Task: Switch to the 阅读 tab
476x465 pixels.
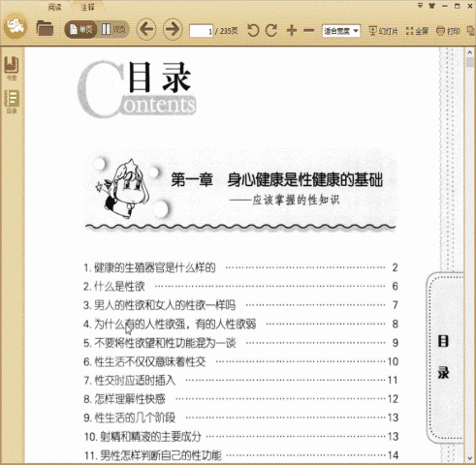Action: point(54,7)
